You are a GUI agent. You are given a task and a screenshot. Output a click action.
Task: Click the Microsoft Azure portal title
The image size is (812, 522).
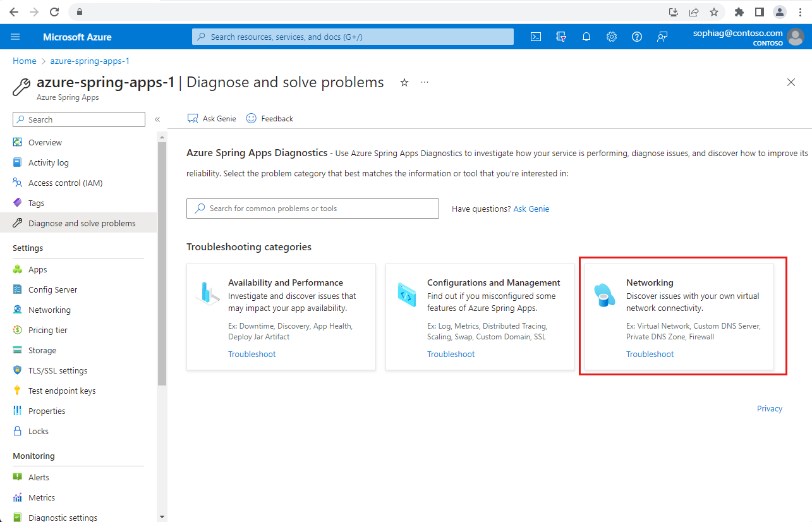[x=77, y=37]
